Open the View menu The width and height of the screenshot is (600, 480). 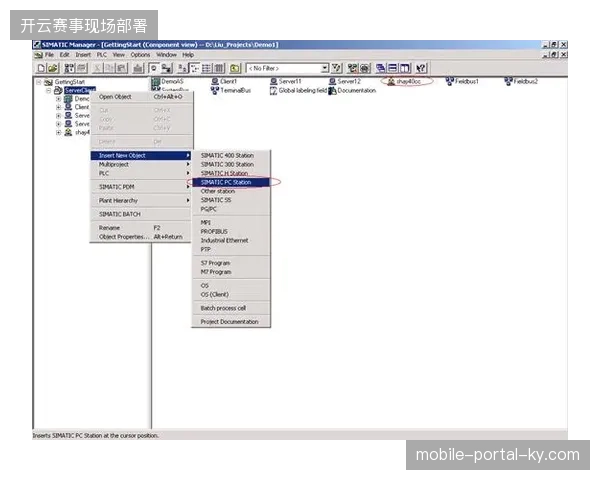click(x=119, y=55)
